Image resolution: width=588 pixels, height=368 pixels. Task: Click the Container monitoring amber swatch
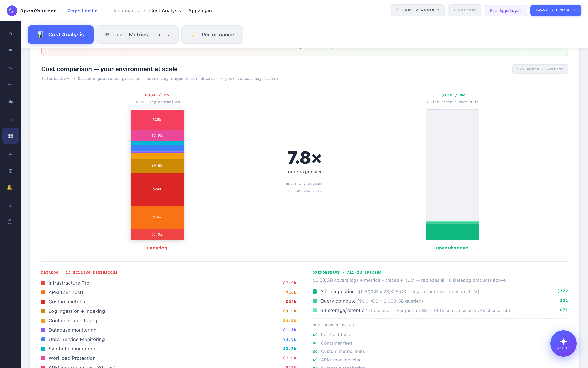[43, 321]
